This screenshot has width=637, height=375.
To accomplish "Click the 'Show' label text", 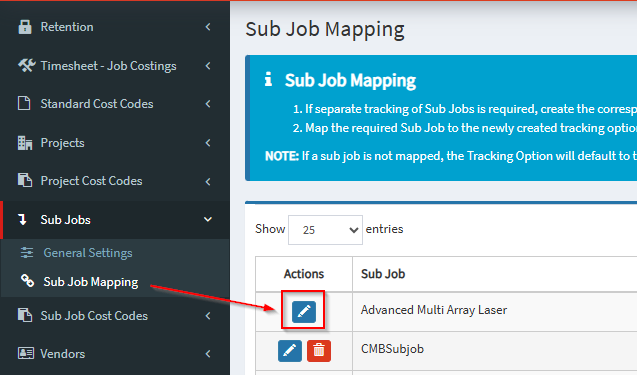I will [x=270, y=229].
